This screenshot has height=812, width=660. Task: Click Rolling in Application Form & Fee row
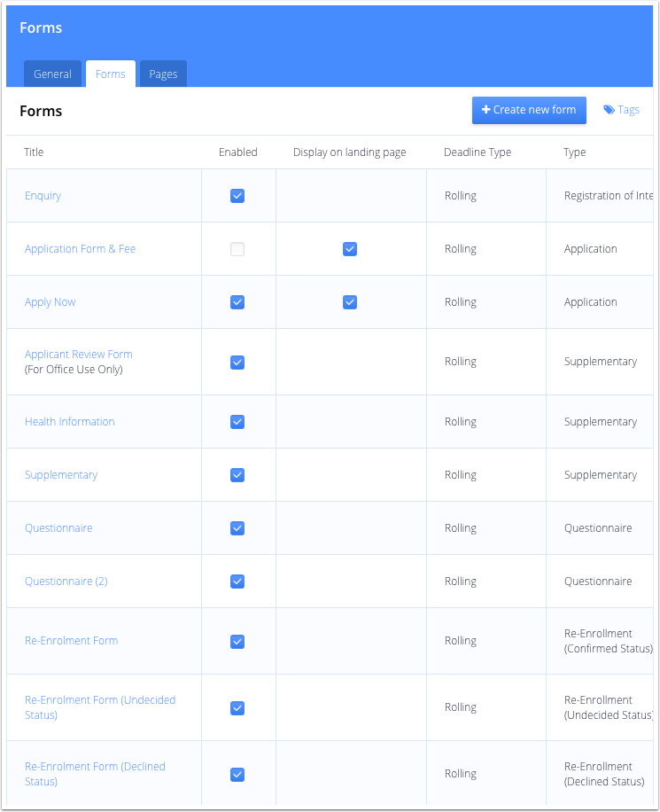pos(460,249)
